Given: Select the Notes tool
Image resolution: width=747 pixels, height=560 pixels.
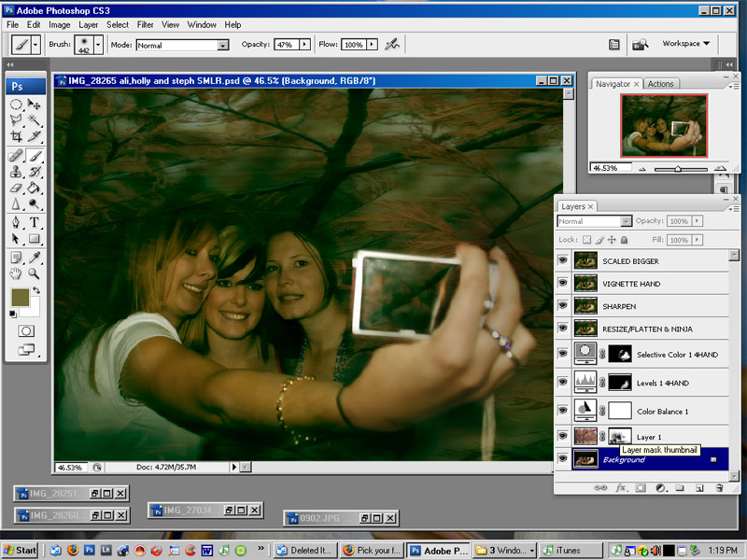Looking at the screenshot, I should (16, 258).
